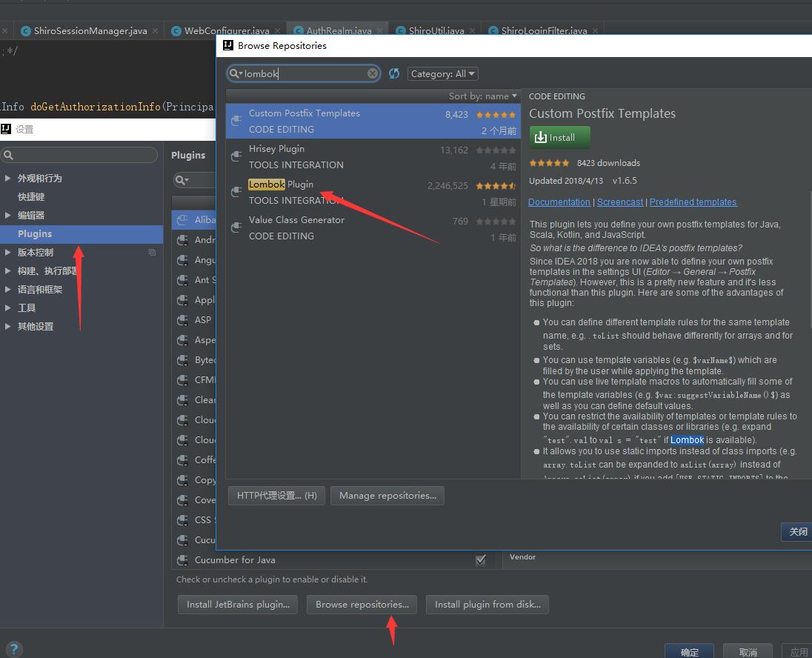This screenshot has height=658, width=812.
Task: Select Hrisey Plugin in results
Action: coord(373,156)
